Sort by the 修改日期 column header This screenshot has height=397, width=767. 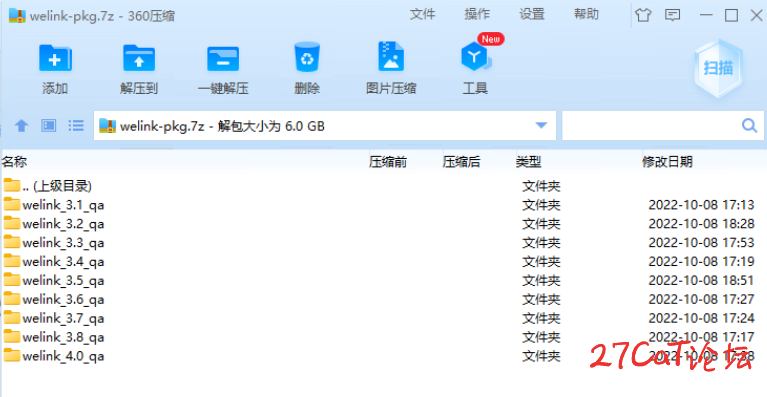[667, 162]
